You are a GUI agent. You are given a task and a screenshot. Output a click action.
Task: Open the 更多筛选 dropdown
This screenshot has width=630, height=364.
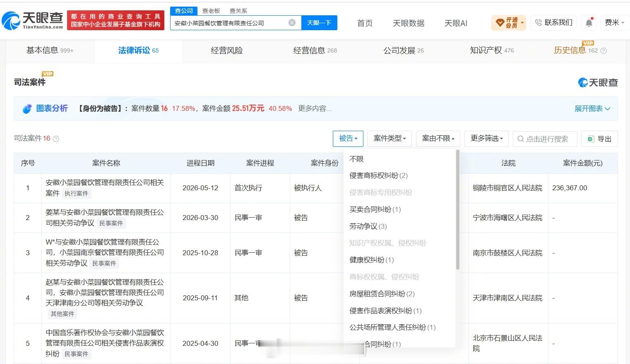(x=487, y=139)
